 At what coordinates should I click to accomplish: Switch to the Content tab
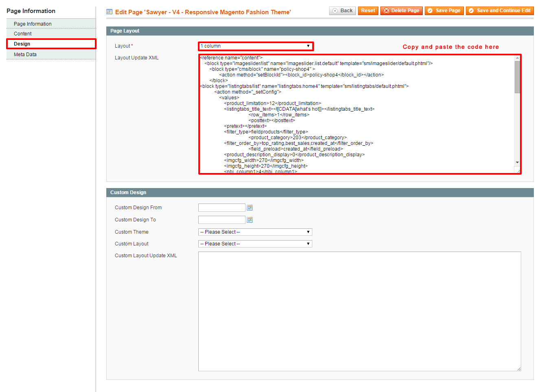coord(51,34)
